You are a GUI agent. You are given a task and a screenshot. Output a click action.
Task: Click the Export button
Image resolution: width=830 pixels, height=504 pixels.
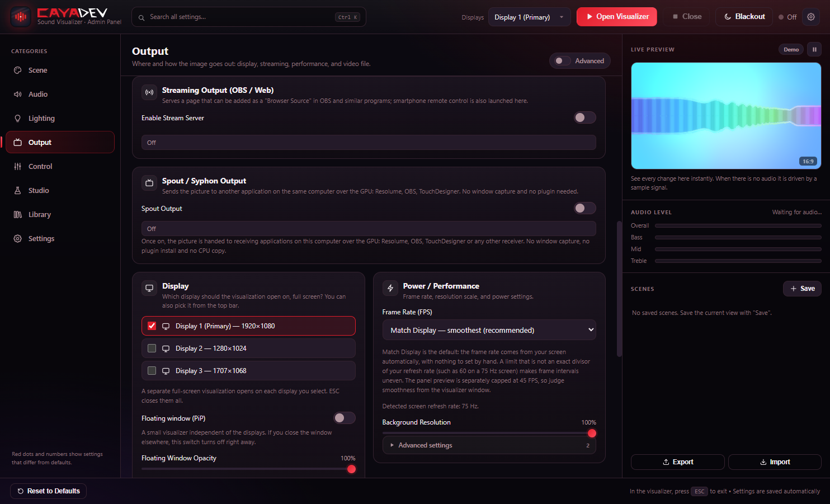tap(677, 462)
